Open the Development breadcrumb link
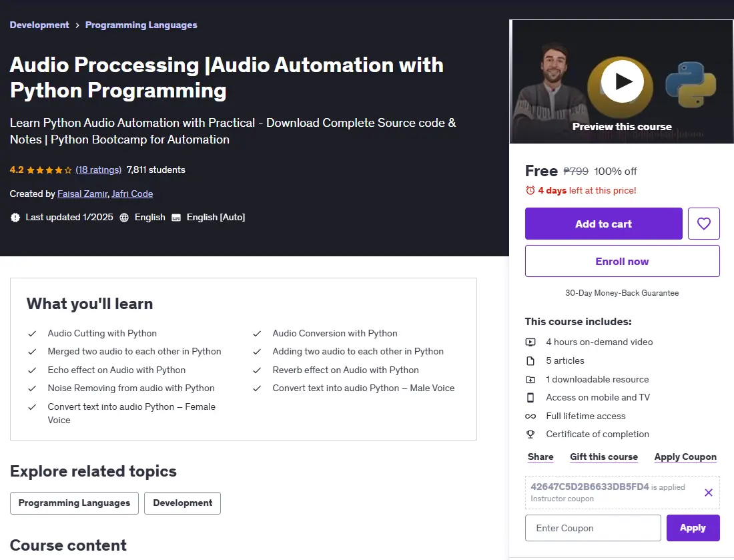The height and width of the screenshot is (560, 734). pyautogui.click(x=39, y=25)
